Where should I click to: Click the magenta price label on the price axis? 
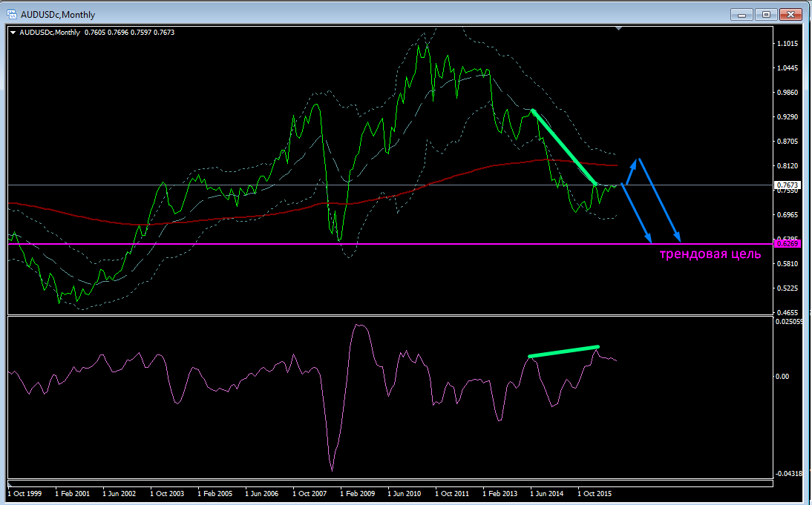(786, 243)
